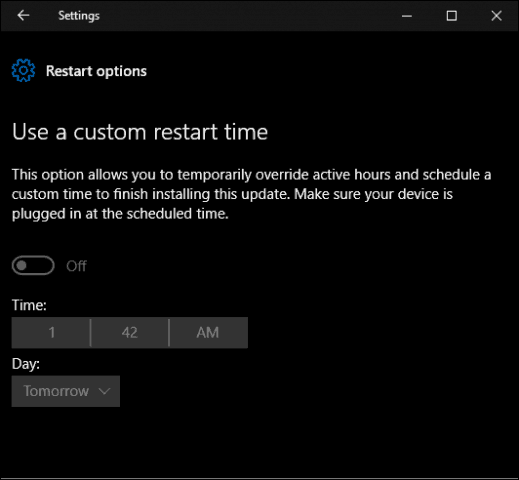This screenshot has height=480, width=519.
Task: Click the Time: label
Action: click(x=29, y=305)
